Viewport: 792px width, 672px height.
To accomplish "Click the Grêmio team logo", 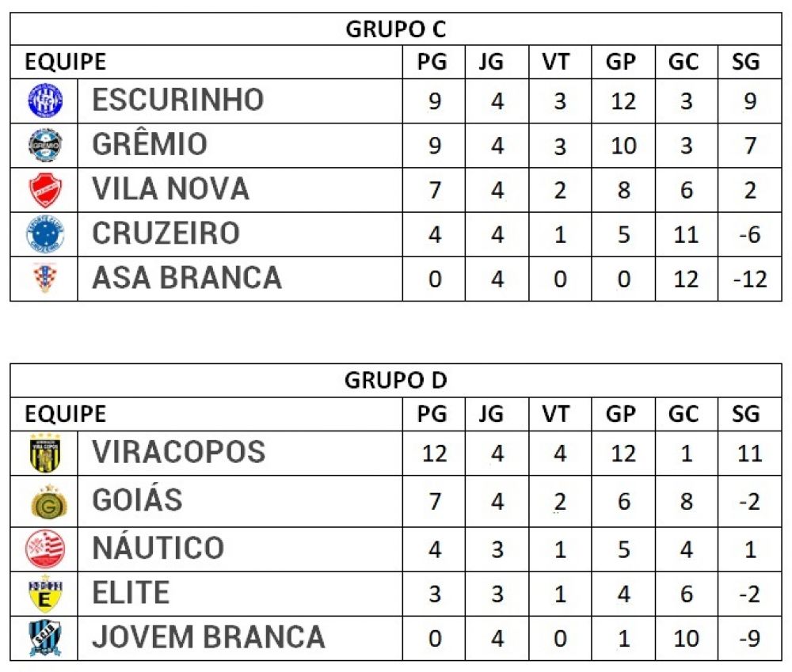I will (x=44, y=145).
